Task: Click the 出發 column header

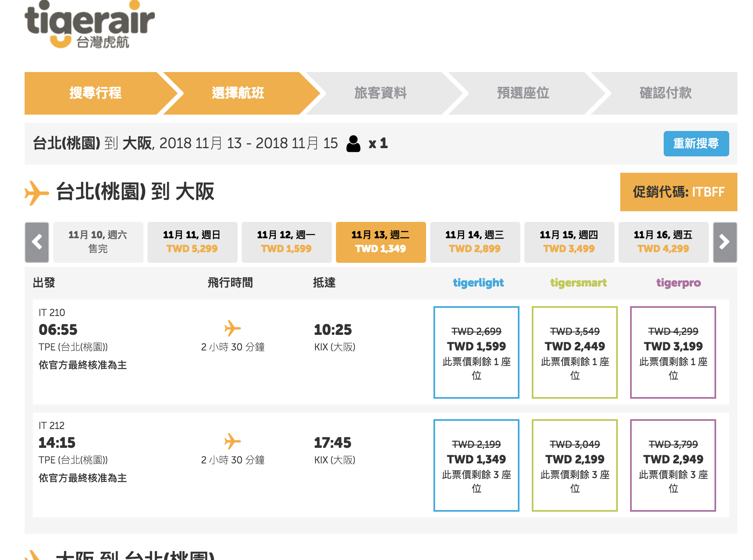Action: click(44, 283)
